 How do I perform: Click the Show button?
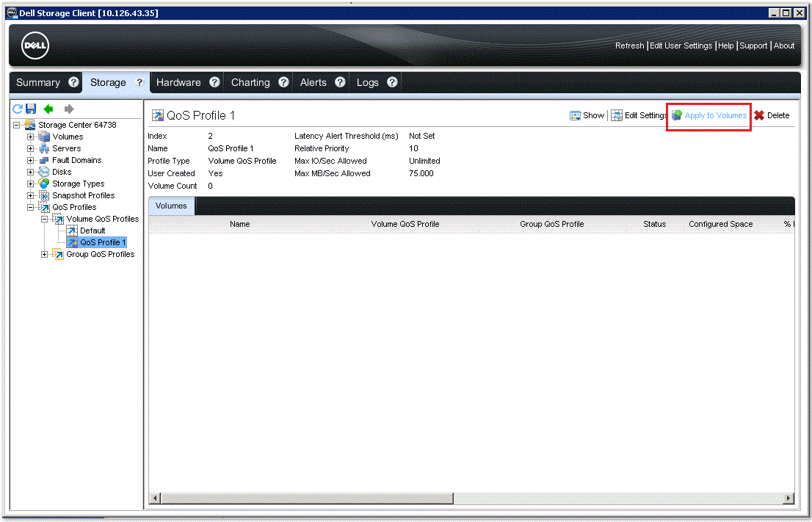587,115
